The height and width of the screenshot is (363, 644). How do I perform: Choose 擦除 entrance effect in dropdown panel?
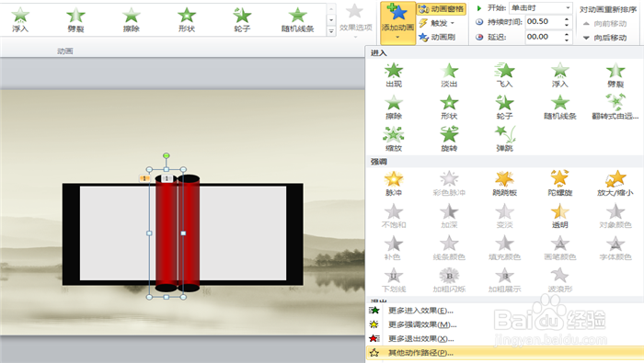coord(394,107)
